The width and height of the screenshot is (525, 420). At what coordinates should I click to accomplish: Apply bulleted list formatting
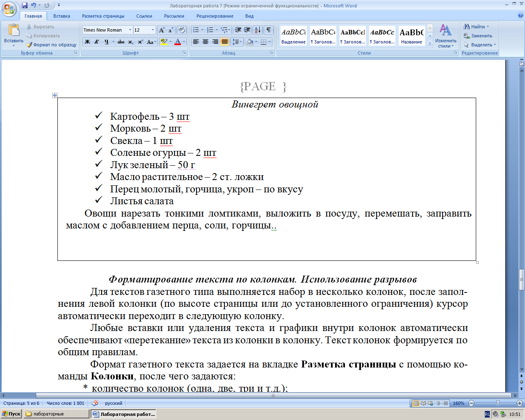click(196, 30)
